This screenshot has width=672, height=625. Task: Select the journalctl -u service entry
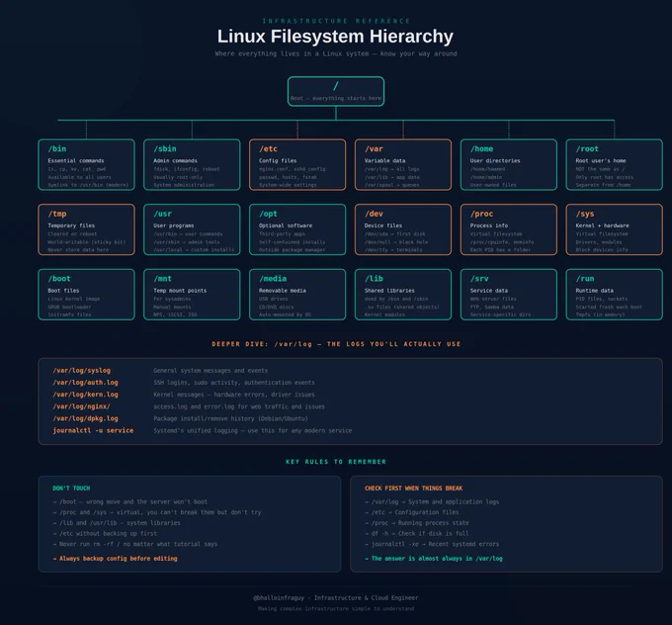[93, 430]
